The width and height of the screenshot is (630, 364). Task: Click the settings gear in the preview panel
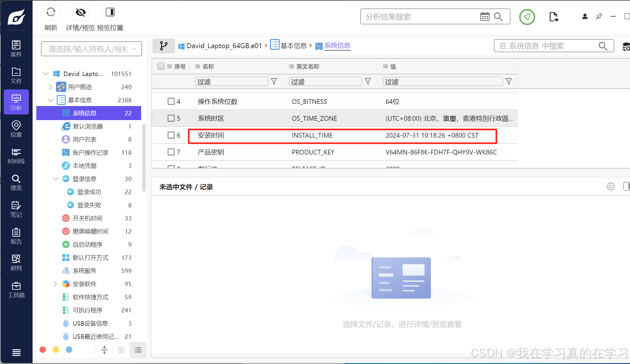(610, 187)
